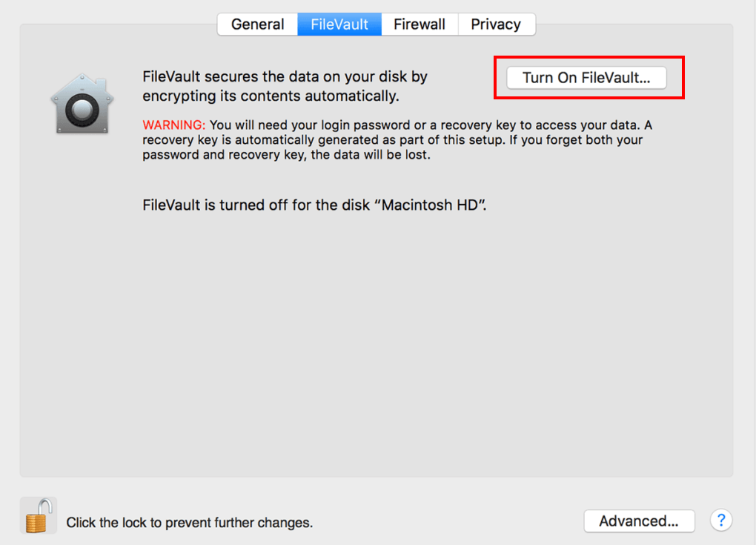Viewport: 756px width, 545px height.
Task: Go to the Privacy tab
Action: [x=496, y=24]
